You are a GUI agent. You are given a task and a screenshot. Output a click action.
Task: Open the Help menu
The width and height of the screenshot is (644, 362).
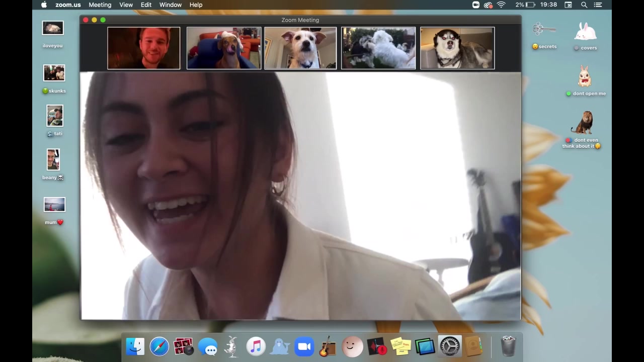(196, 5)
